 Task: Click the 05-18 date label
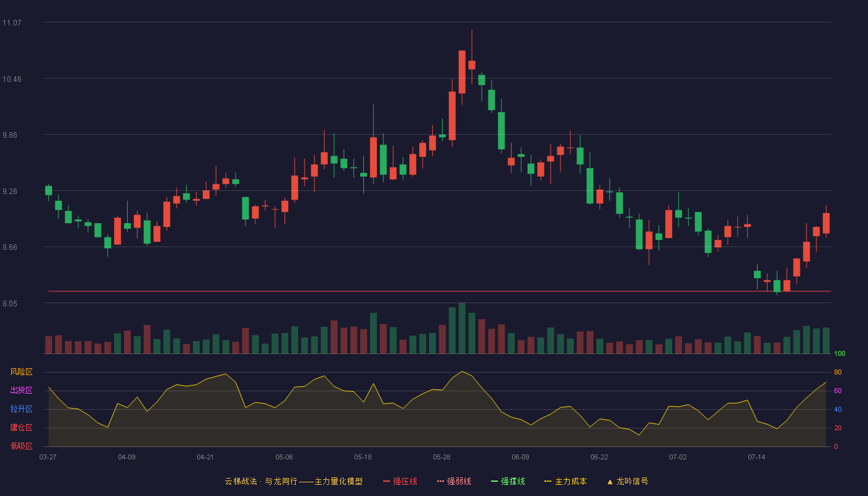(363, 457)
